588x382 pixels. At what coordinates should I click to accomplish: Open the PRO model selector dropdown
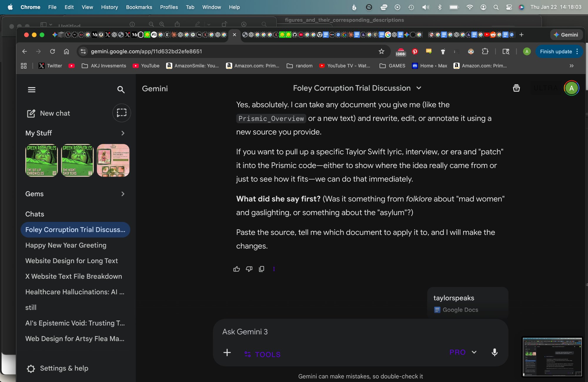pyautogui.click(x=463, y=352)
